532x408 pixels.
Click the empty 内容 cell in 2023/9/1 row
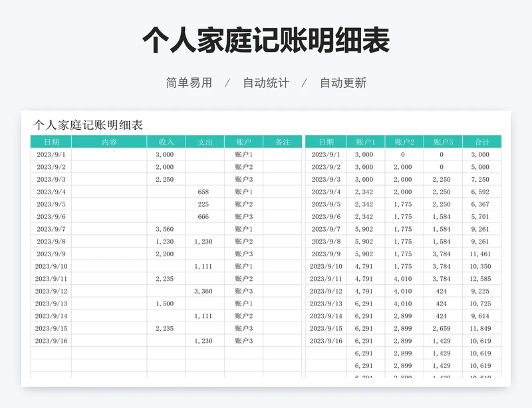click(x=109, y=154)
